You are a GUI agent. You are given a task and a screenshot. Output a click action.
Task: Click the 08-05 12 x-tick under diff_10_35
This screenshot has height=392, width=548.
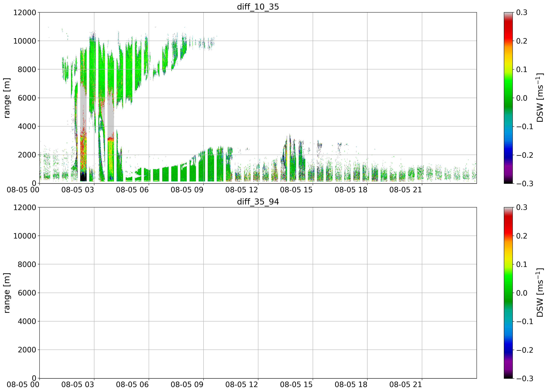click(x=242, y=190)
